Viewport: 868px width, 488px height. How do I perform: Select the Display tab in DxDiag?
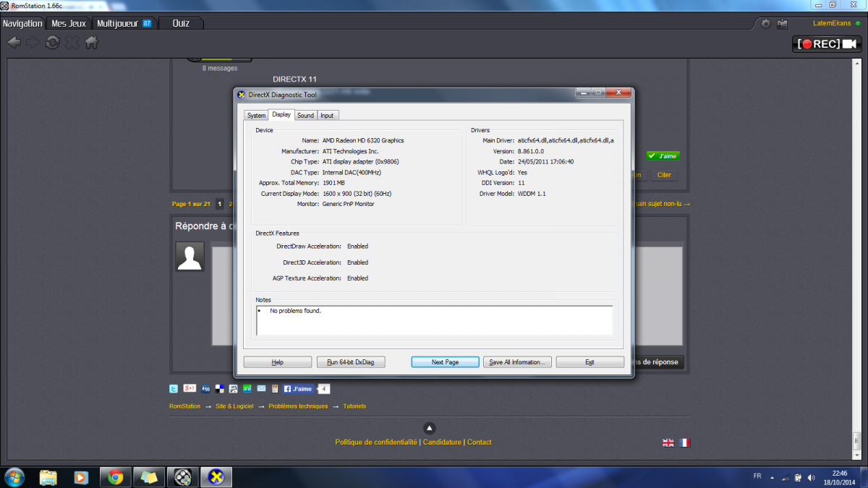tap(281, 115)
